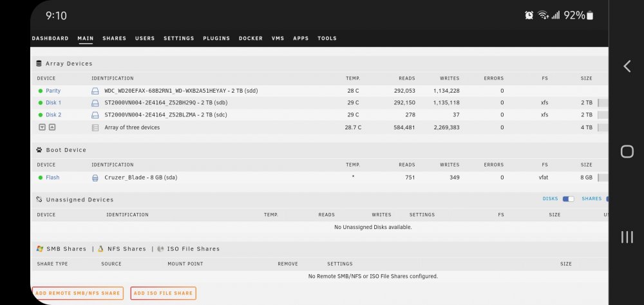
Task: Click the 2,269,383 total writes value
Action: point(446,127)
